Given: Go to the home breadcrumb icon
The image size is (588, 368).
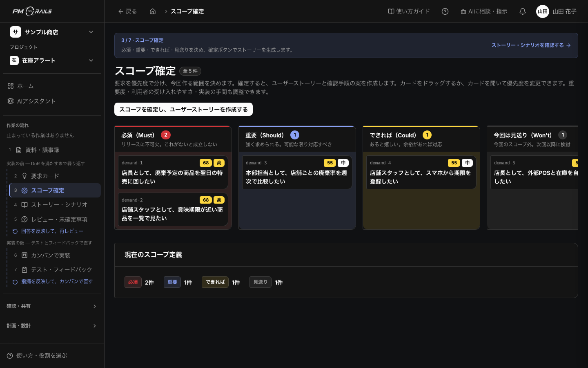Looking at the screenshot, I should click(153, 11).
